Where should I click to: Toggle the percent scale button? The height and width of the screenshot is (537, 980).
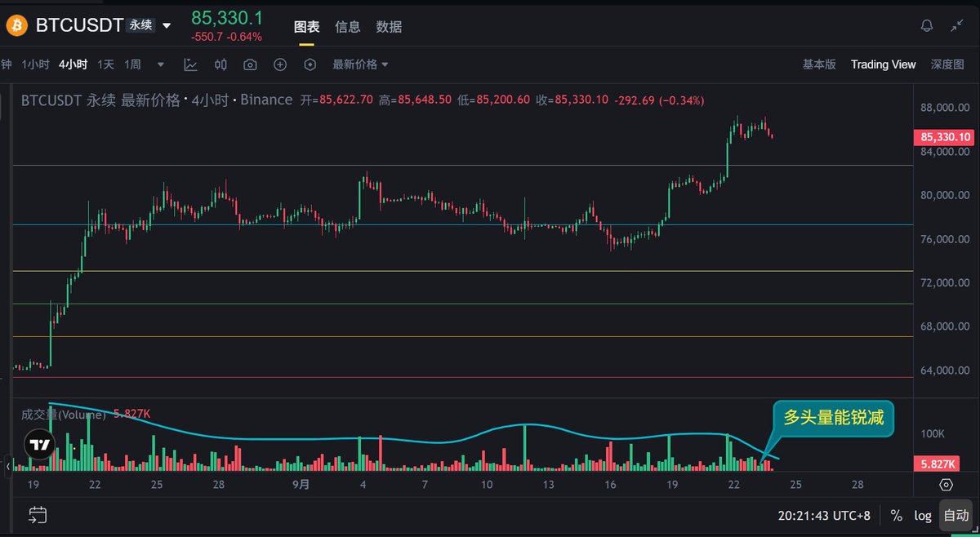(x=896, y=516)
